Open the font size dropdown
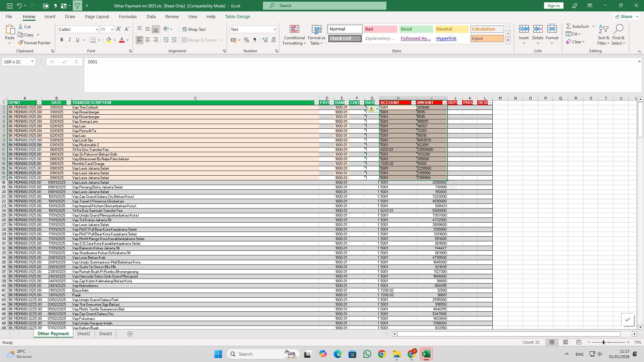 111,29
